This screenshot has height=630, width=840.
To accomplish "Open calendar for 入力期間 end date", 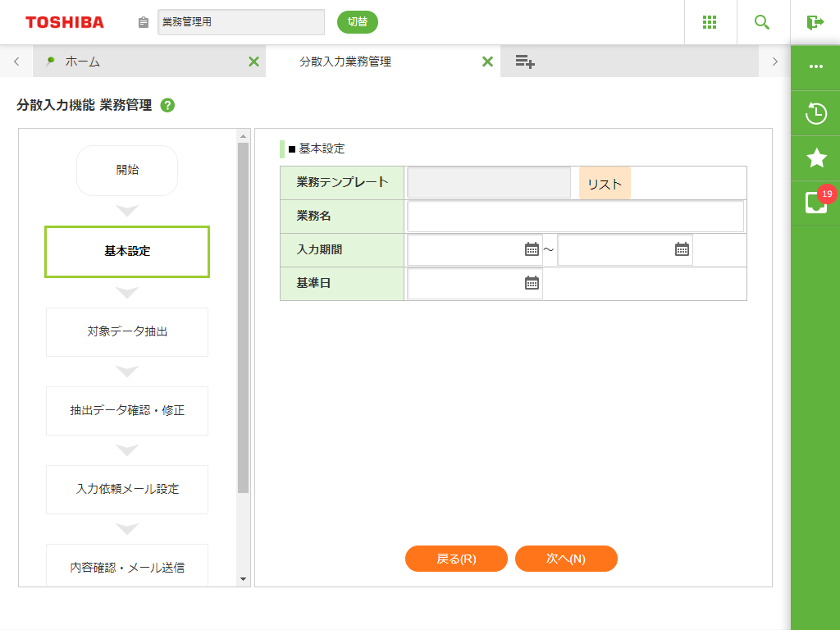I will click(x=682, y=249).
